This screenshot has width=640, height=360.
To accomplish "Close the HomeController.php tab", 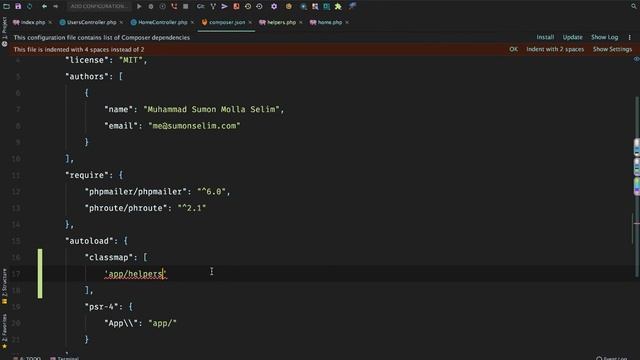I will [x=192, y=22].
